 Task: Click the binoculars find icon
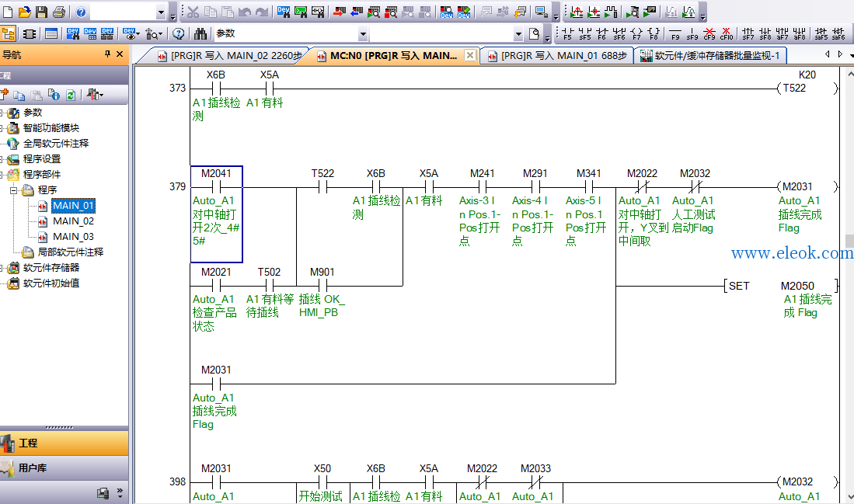(200, 33)
